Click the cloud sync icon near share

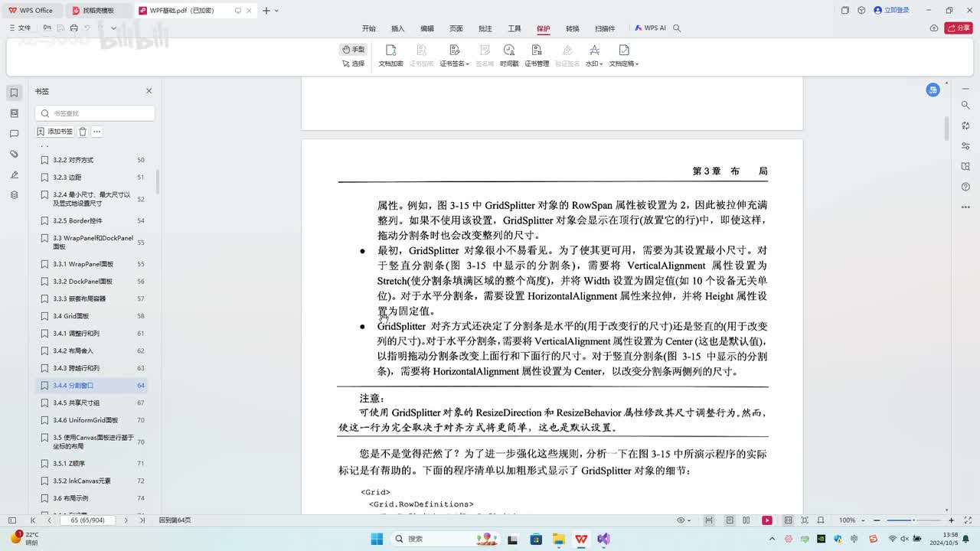934,28
